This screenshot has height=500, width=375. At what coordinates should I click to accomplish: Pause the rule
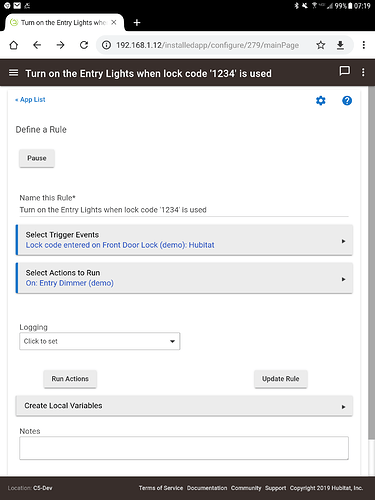(x=37, y=158)
